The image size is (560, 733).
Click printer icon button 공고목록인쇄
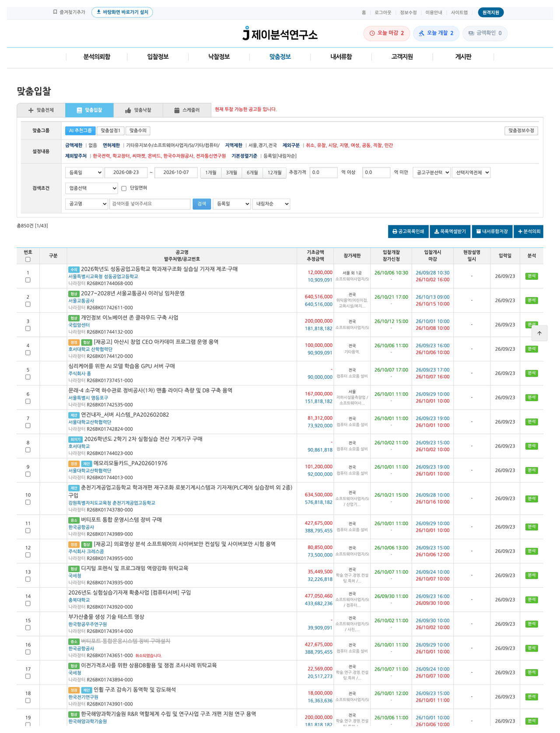[408, 231]
